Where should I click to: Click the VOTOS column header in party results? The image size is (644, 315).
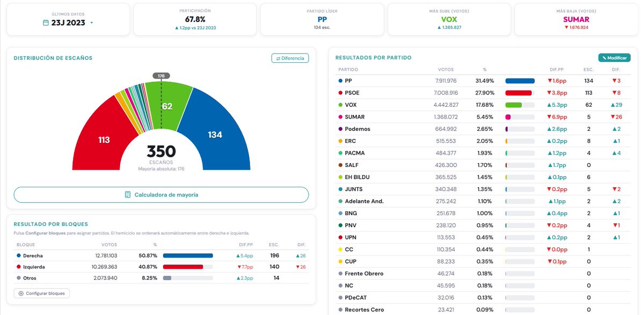tap(447, 69)
